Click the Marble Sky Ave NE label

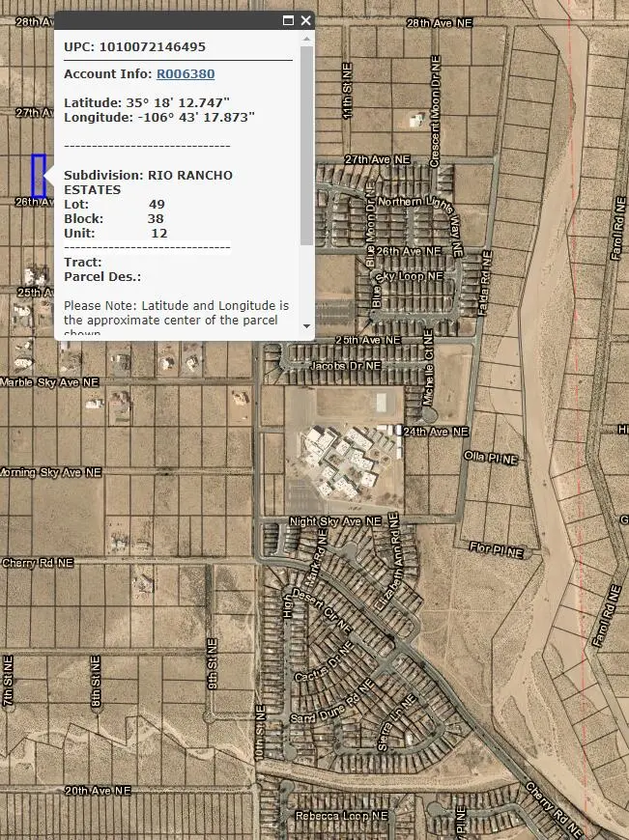[x=49, y=382]
